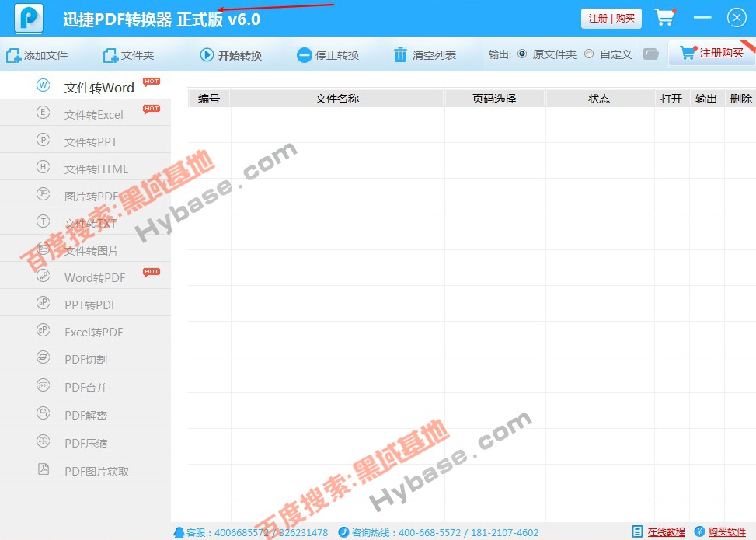Viewport: 756px width, 540px height.
Task: Open the 在线教程 link
Action: [666, 531]
